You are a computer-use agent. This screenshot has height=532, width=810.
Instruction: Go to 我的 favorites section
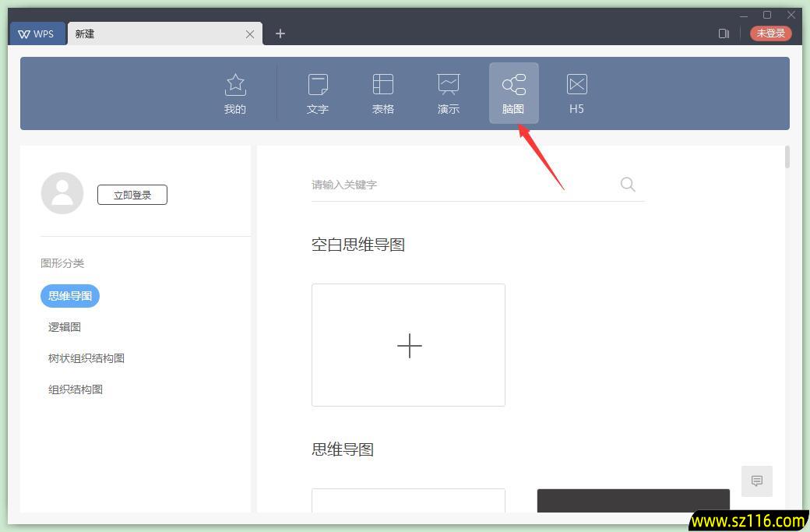click(x=234, y=92)
